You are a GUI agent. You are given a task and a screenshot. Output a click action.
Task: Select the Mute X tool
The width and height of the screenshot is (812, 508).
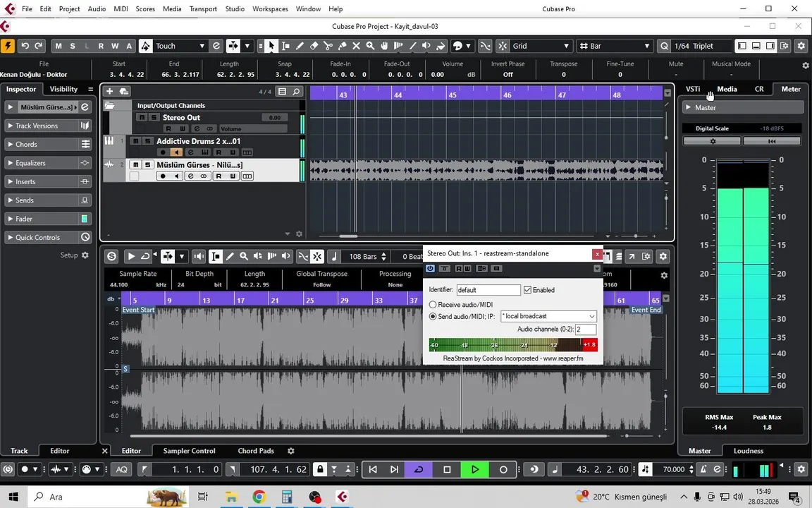coord(356,46)
